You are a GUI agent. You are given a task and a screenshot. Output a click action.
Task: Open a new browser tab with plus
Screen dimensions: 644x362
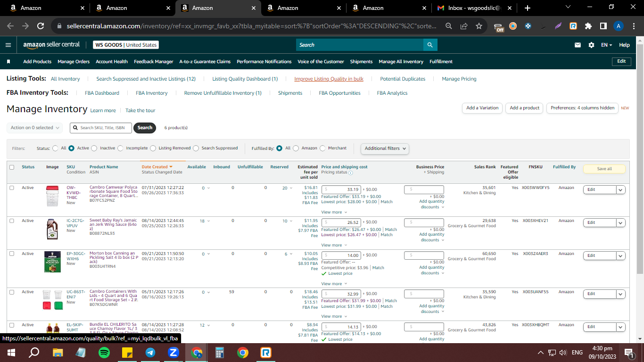[528, 8]
